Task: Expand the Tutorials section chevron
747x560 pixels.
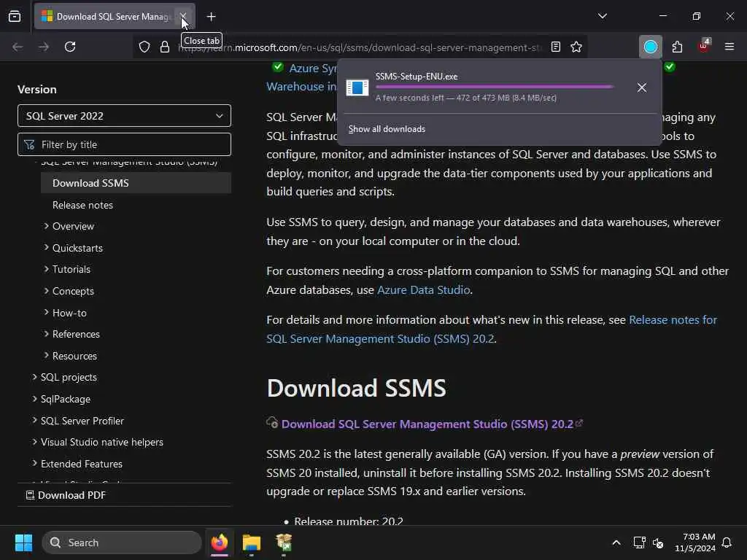Action: click(x=46, y=269)
